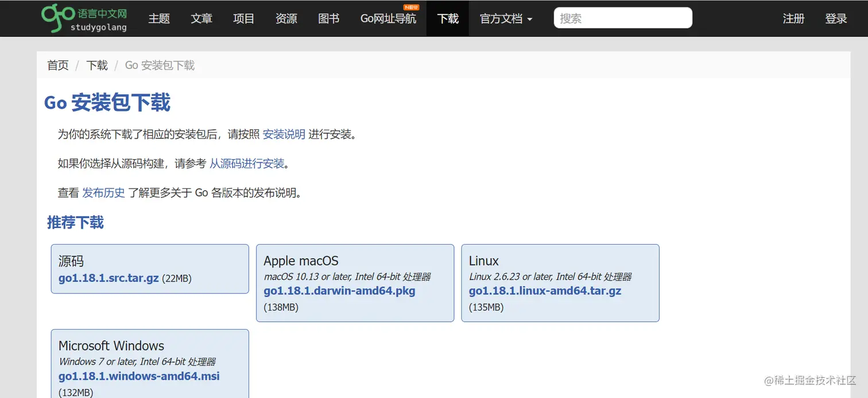Expand the 官方文档 dropdown
The width and height of the screenshot is (868, 398).
pos(506,18)
